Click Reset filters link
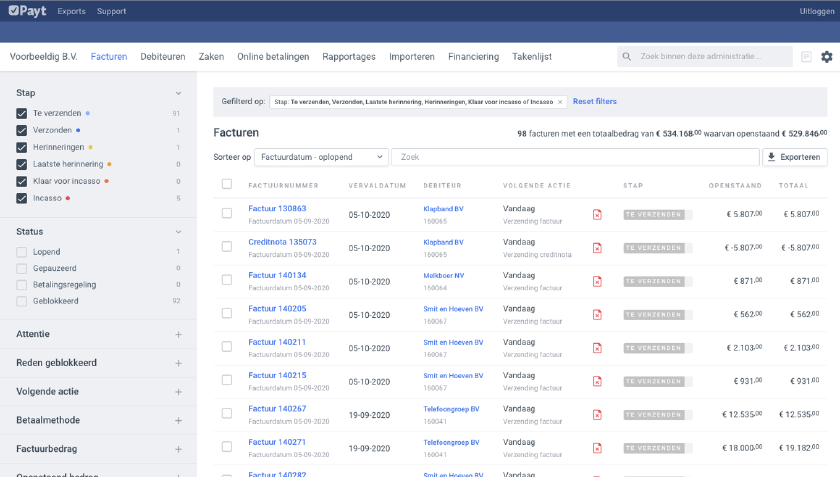Screen dimensions: 840x477 click(595, 101)
